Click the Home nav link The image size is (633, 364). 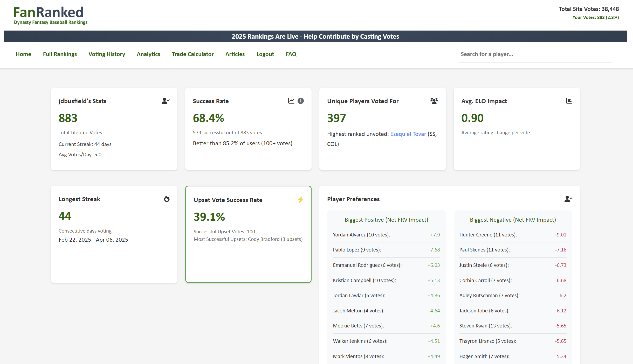(x=23, y=54)
